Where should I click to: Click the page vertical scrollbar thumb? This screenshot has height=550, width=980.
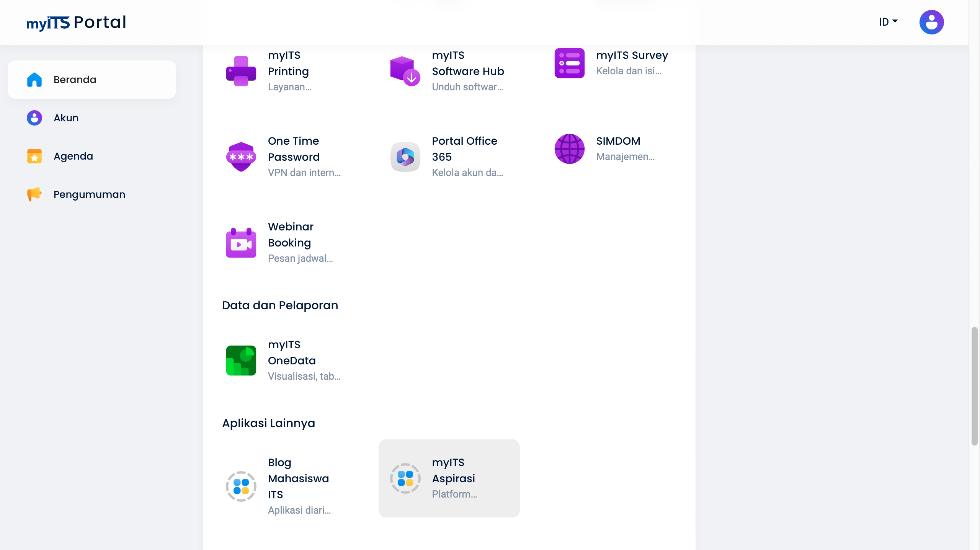[x=974, y=386]
